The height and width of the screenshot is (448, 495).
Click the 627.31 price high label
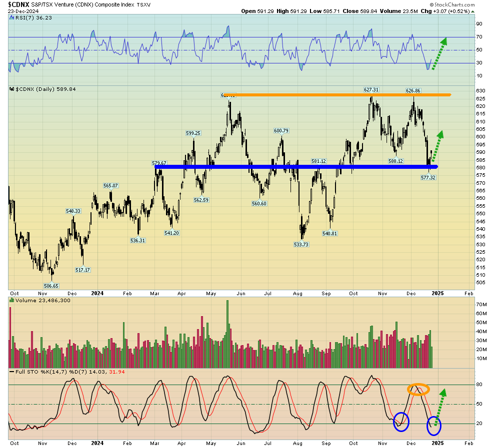pos(371,90)
